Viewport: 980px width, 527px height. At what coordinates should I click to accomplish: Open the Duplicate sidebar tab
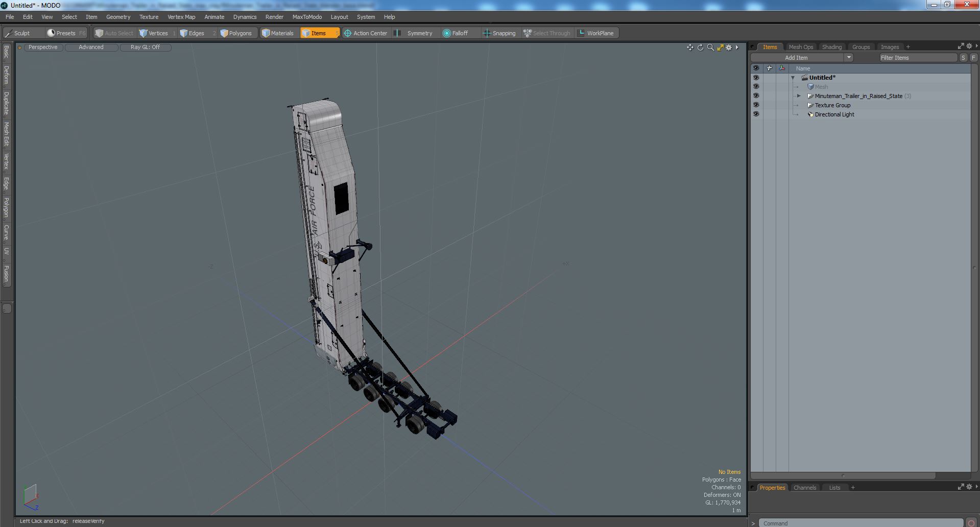pyautogui.click(x=6, y=103)
